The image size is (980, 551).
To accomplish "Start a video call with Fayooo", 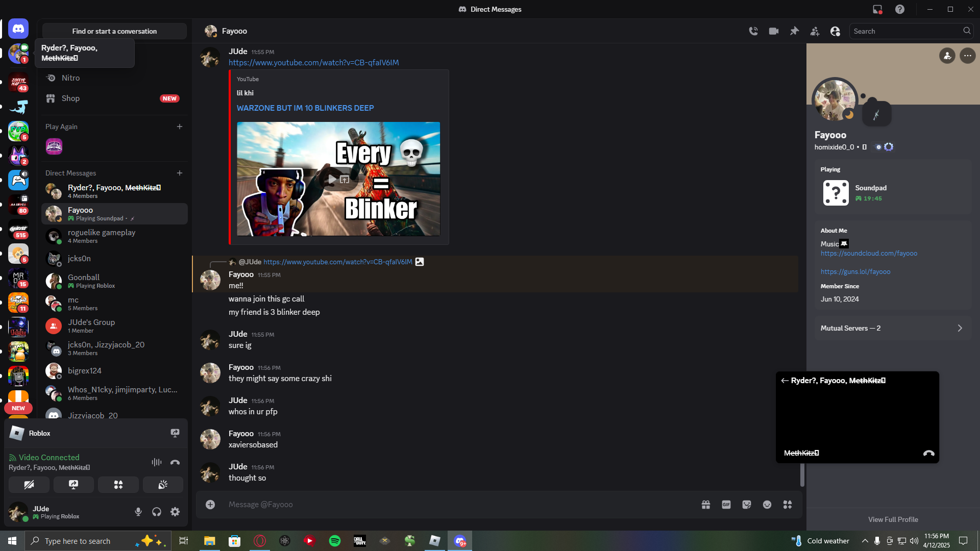I will point(774,31).
